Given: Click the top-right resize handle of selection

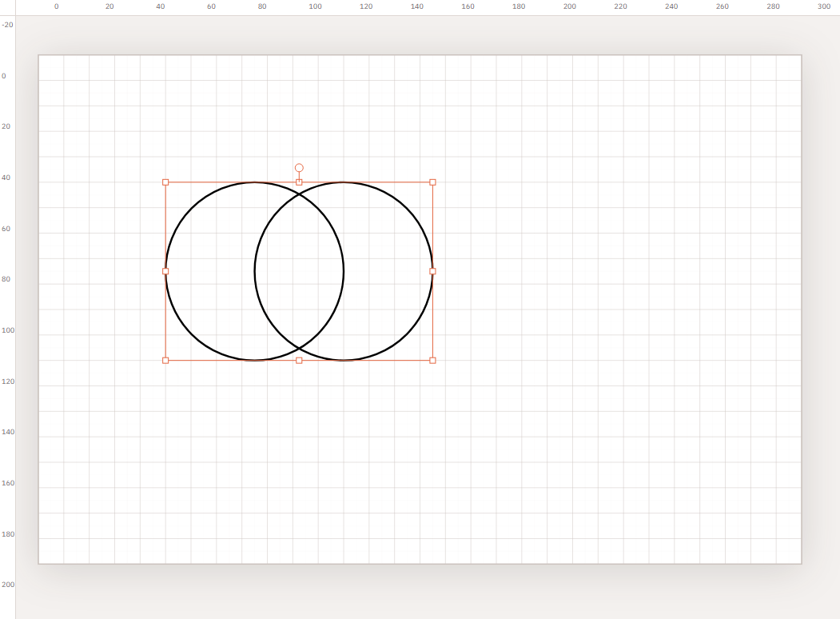Looking at the screenshot, I should (x=433, y=182).
